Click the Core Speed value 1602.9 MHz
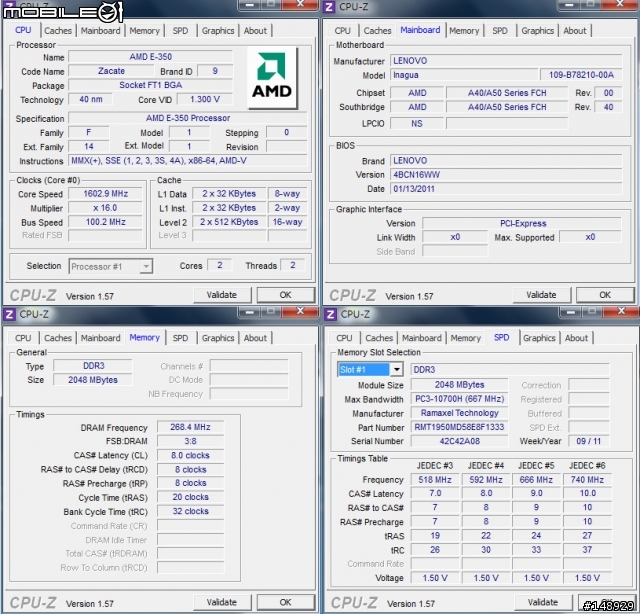 tap(105, 194)
